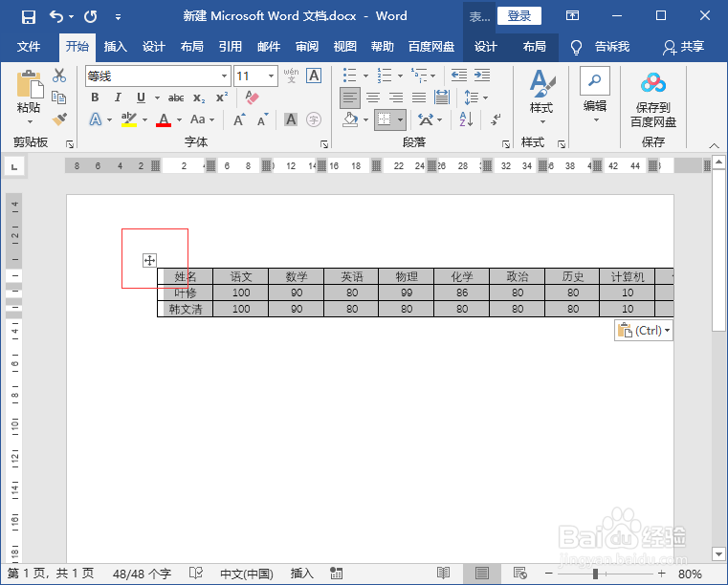Clear all formatting with the eraser icon

click(252, 97)
